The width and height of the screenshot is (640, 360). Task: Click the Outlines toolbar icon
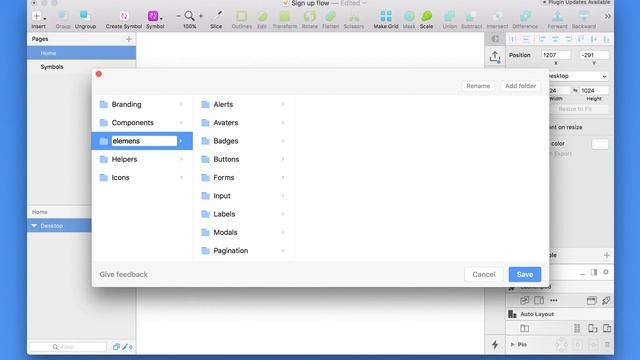pyautogui.click(x=241, y=16)
